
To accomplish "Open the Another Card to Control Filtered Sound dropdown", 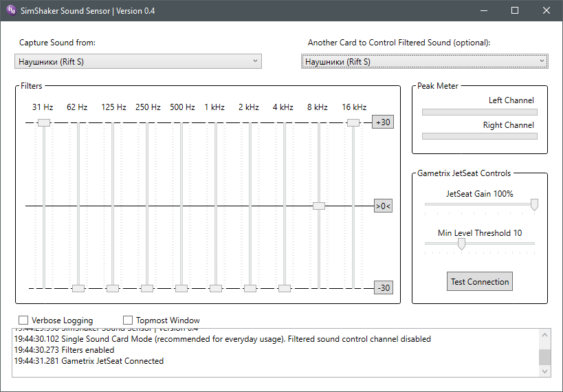I will 424,61.
